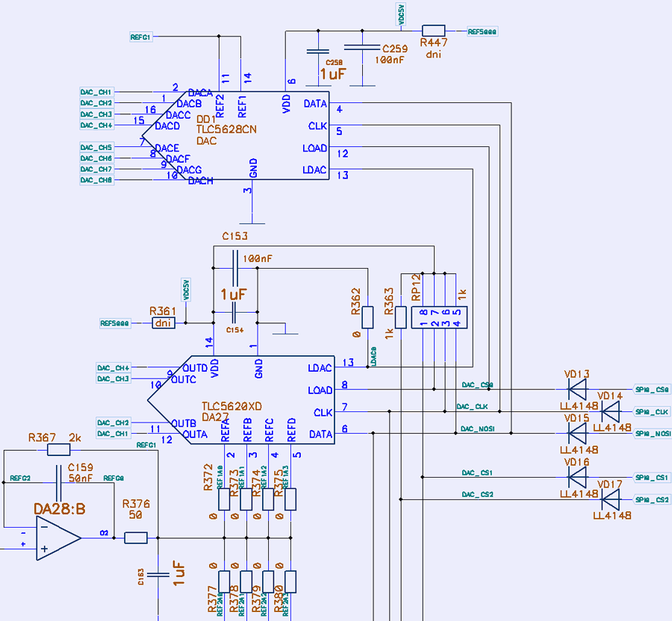The width and height of the screenshot is (672, 621).
Task: Select the R376 resistor symbol
Action: click(x=136, y=537)
